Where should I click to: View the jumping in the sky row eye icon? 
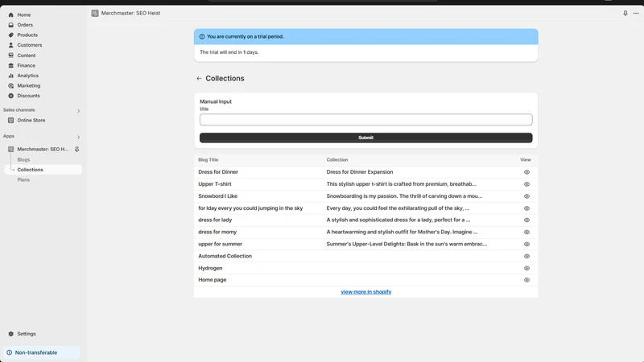tap(526, 208)
